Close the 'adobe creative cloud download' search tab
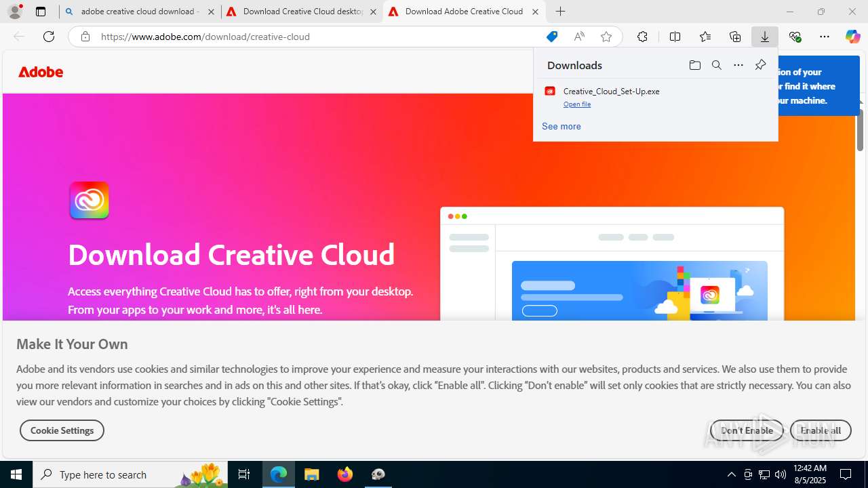The width and height of the screenshot is (868, 488). tap(211, 12)
